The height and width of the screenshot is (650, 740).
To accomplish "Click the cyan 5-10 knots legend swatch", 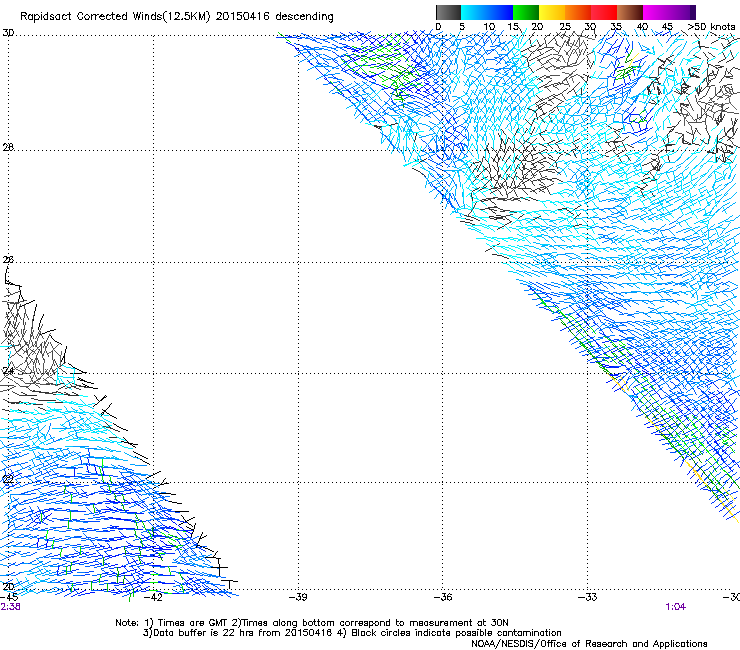I will point(474,12).
